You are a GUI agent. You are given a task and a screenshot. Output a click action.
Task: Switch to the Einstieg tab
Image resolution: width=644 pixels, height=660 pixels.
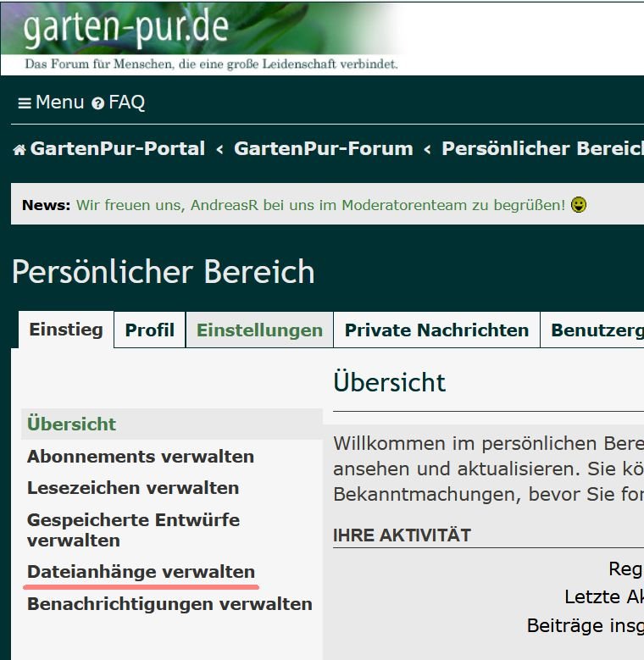click(x=66, y=330)
